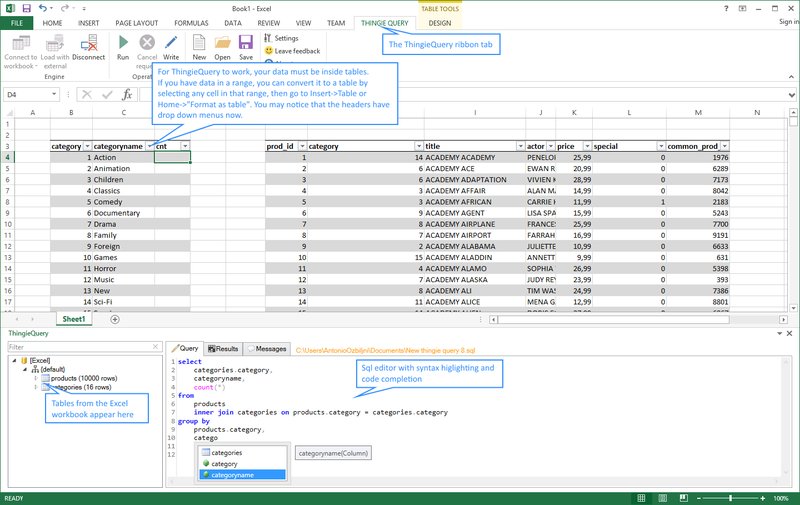Collapse the (default) tree node
The width and height of the screenshot is (800, 505).
click(24, 369)
